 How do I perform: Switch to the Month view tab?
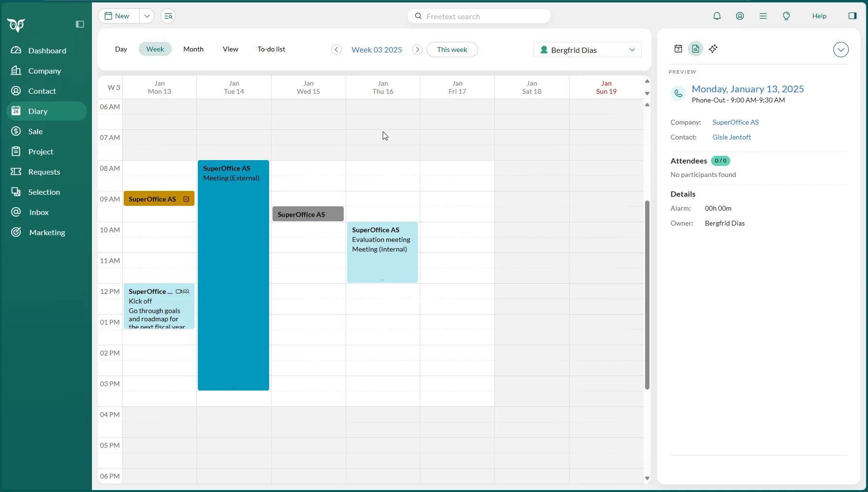pyautogui.click(x=193, y=49)
